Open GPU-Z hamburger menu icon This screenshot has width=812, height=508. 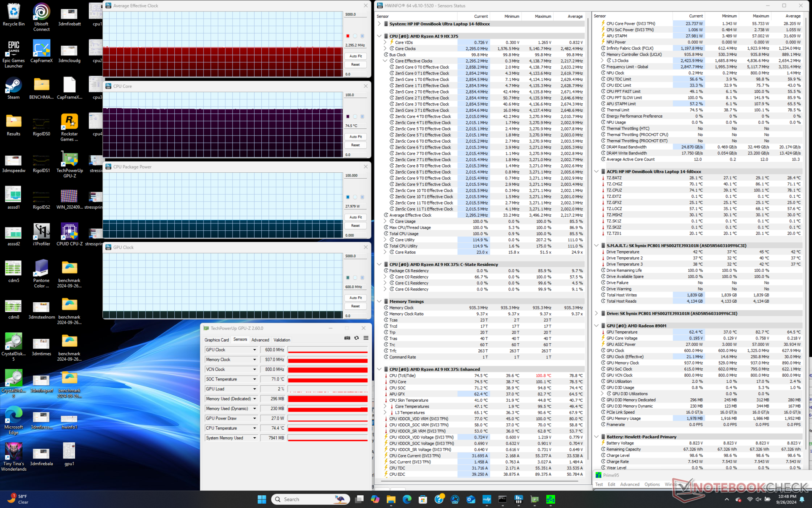tap(366, 338)
